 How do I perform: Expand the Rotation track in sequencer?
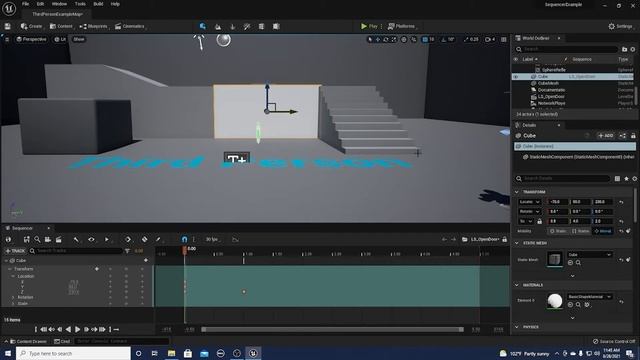[x=13, y=297]
